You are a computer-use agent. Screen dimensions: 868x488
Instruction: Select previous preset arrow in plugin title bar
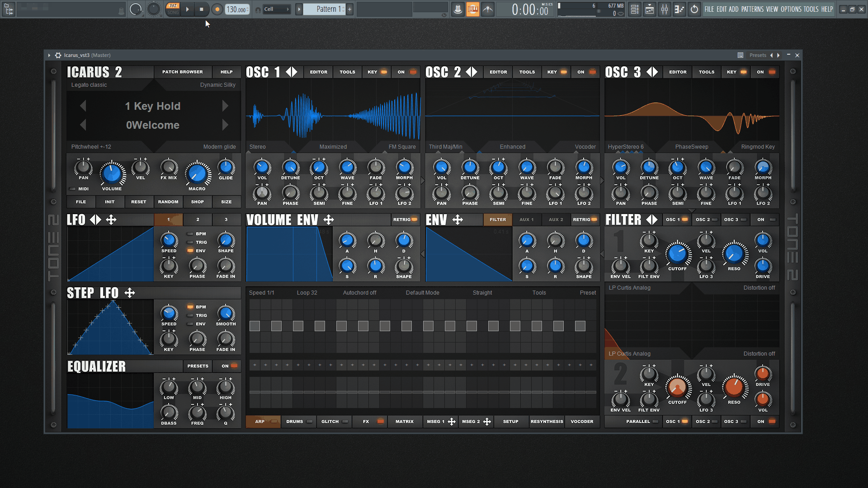(x=772, y=55)
